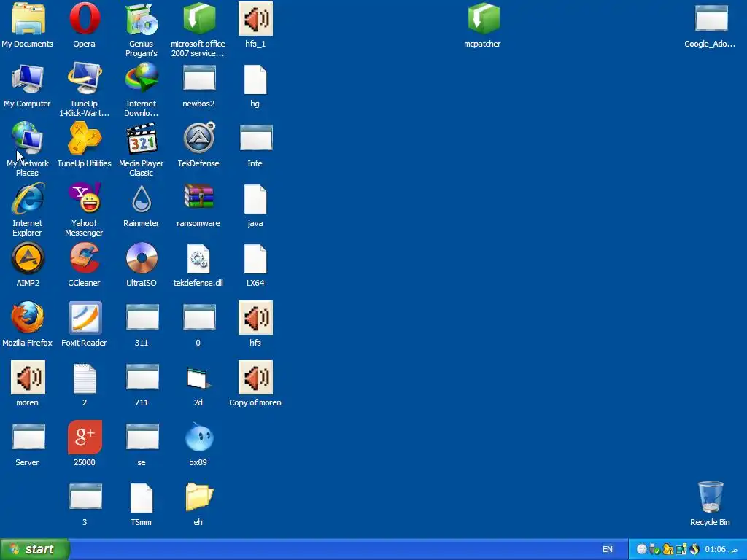
Task: Open Yahoo! Messenger icon
Action: point(85,198)
